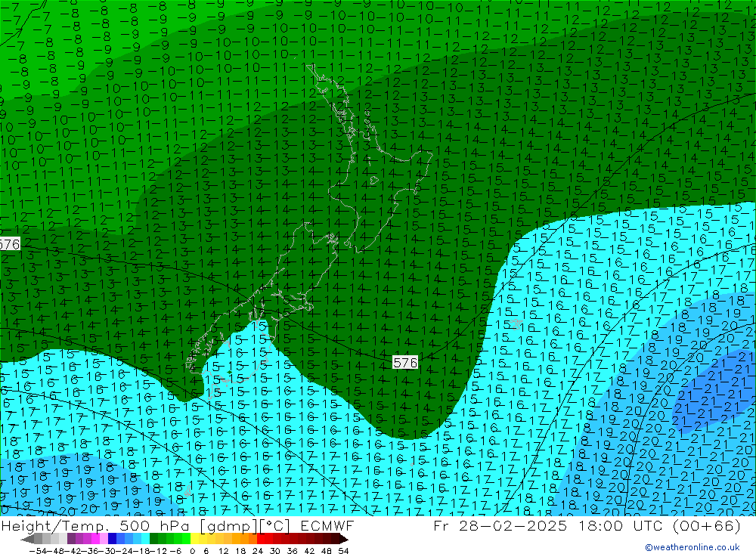Screen dimensions: 756x554
Task: Click the 'Fr 28-02-2025' date text
Action: pyautogui.click(x=500, y=525)
